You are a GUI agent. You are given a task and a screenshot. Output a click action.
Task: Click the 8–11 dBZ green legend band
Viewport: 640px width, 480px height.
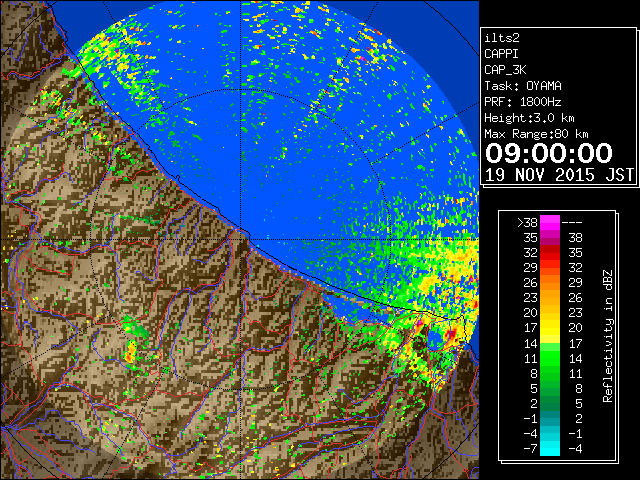[x=550, y=373]
